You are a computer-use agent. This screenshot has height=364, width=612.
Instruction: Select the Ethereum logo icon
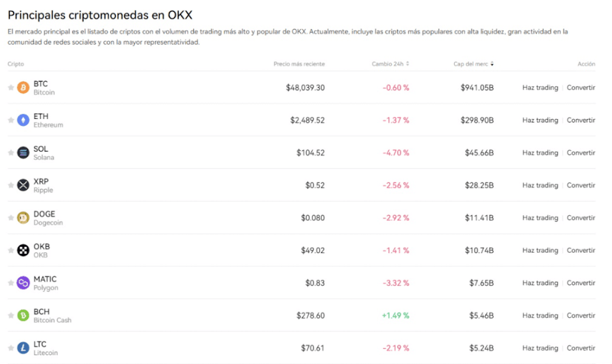22,120
